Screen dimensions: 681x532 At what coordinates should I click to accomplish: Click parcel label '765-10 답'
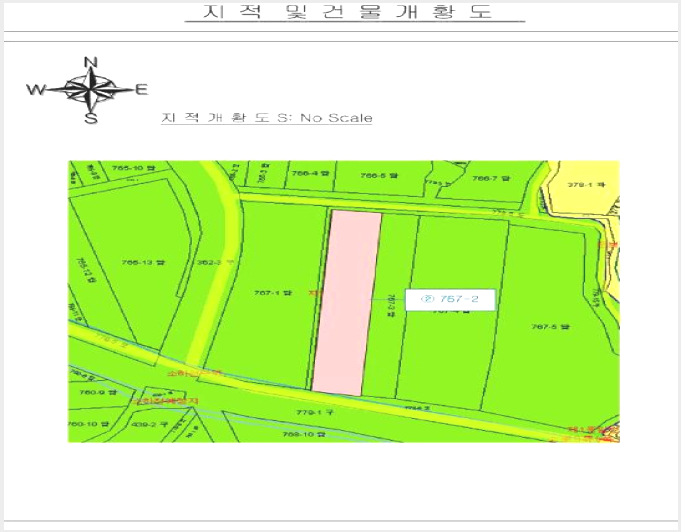tap(133, 168)
